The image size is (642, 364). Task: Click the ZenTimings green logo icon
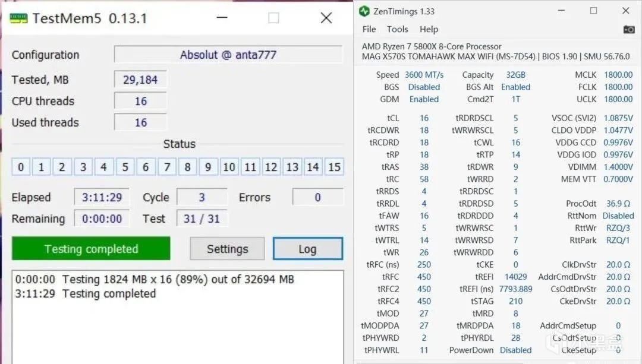[364, 11]
